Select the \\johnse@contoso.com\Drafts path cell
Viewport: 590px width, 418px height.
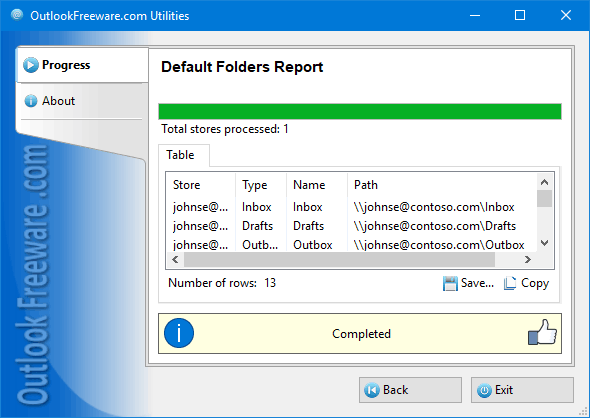click(x=435, y=226)
